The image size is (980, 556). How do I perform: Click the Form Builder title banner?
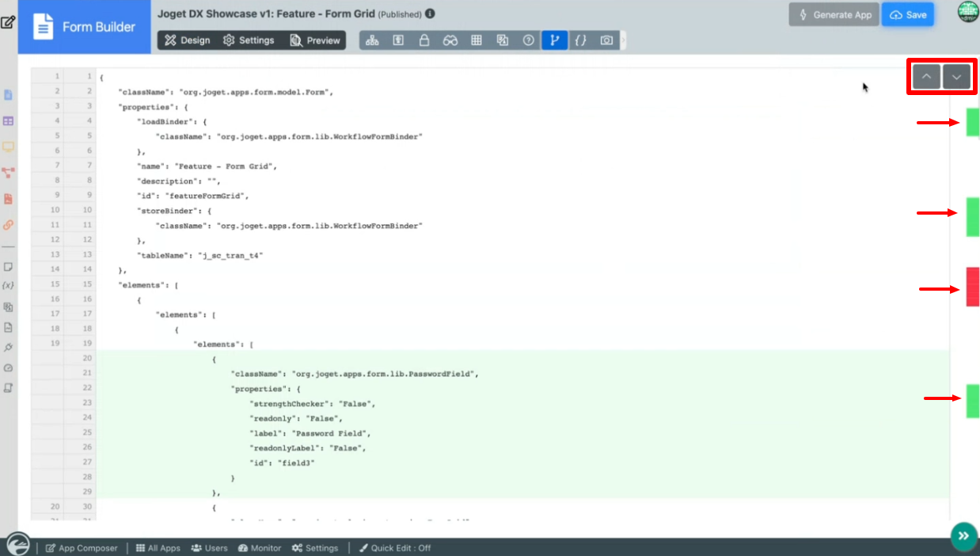point(85,27)
